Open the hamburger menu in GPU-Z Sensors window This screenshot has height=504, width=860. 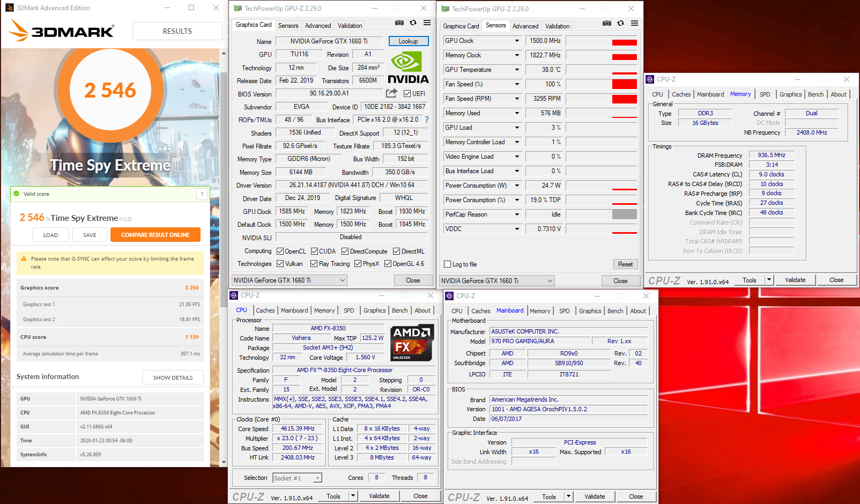click(x=634, y=23)
